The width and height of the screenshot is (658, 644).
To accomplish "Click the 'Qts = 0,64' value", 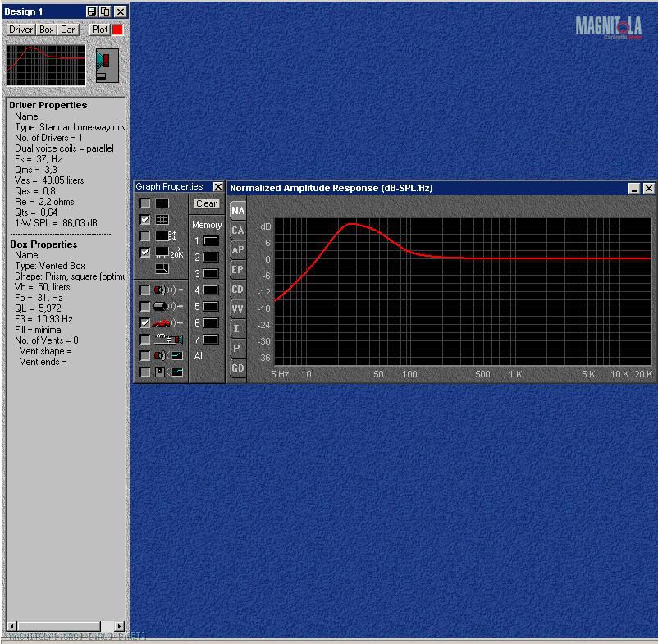I will click(36, 212).
